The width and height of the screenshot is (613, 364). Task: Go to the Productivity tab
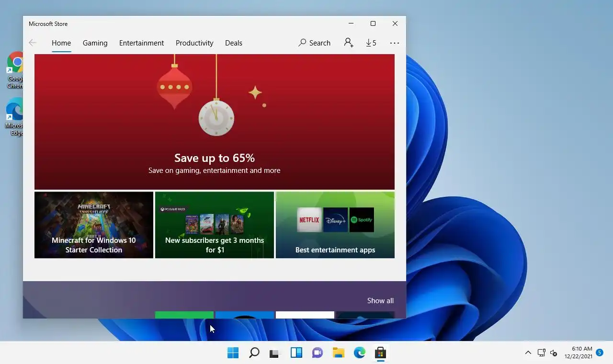[x=194, y=43]
